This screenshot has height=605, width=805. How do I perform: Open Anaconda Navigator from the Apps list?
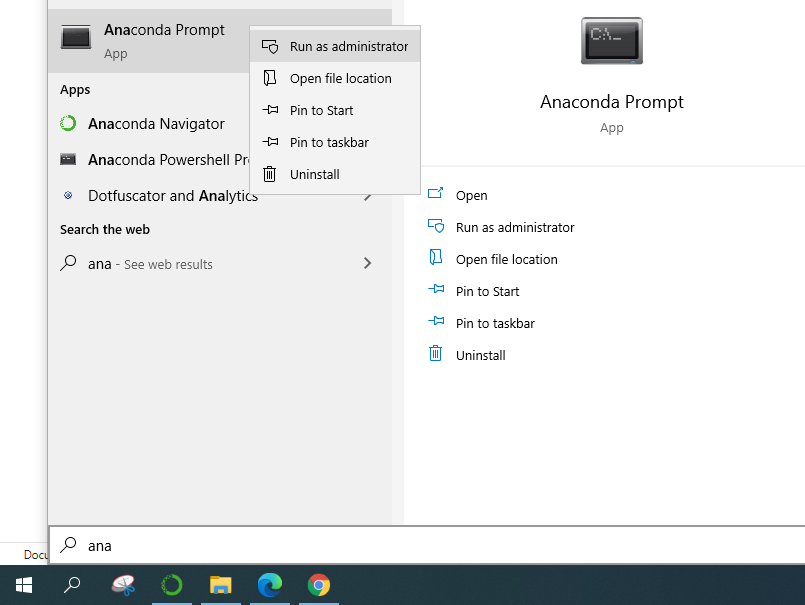point(155,124)
